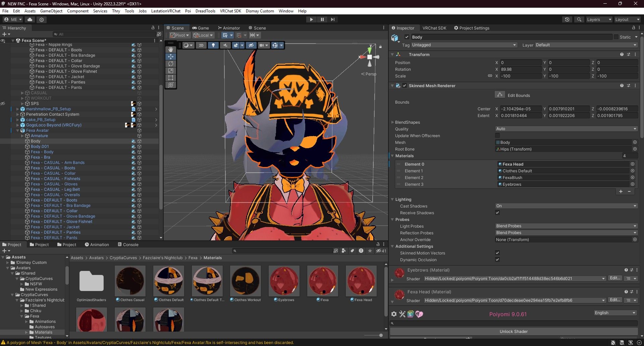Toggle grid snapping icon in Scene toolbar
This screenshot has width=644, height=346.
(x=225, y=35)
